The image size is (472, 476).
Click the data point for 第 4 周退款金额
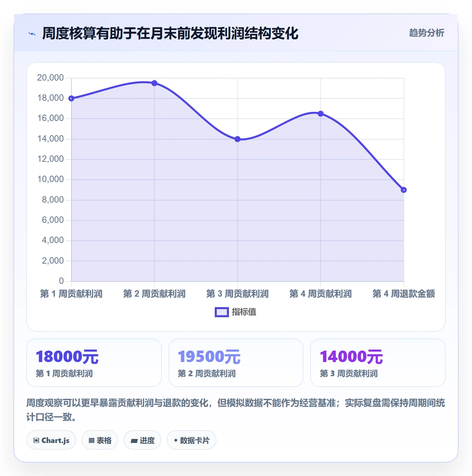point(404,190)
